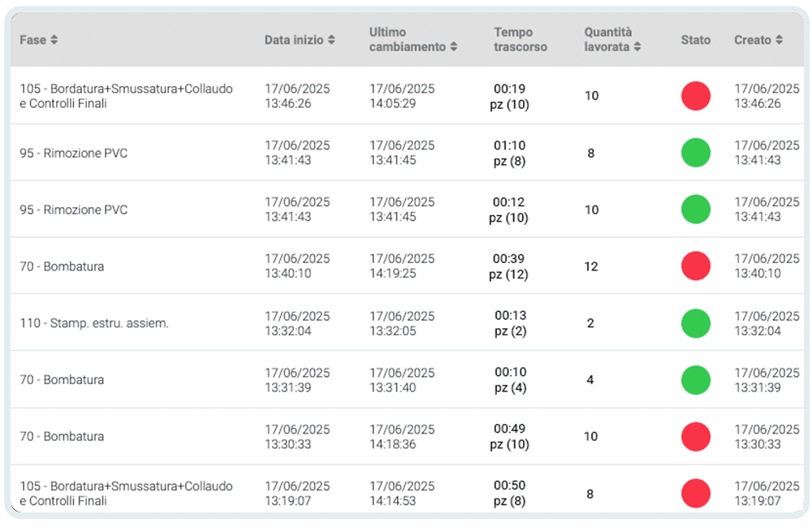Open red status indicator for Bombatura started 13:40:10
This screenshot has height=527, width=812.
point(695,266)
